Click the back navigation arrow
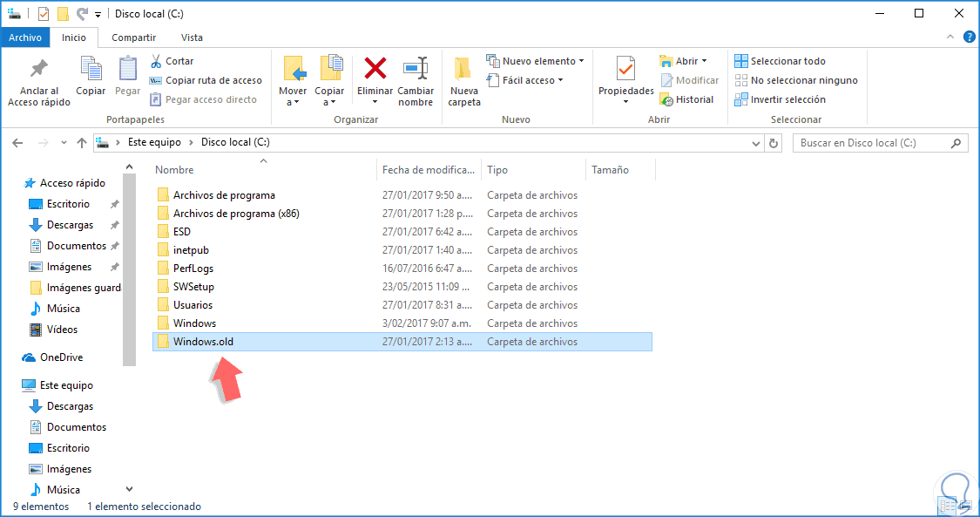 point(17,142)
